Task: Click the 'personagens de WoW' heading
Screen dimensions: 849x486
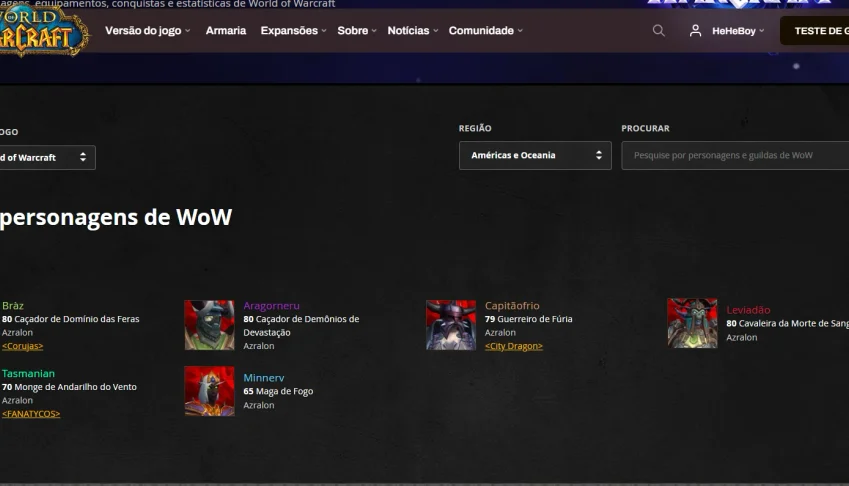Action: click(x=116, y=218)
